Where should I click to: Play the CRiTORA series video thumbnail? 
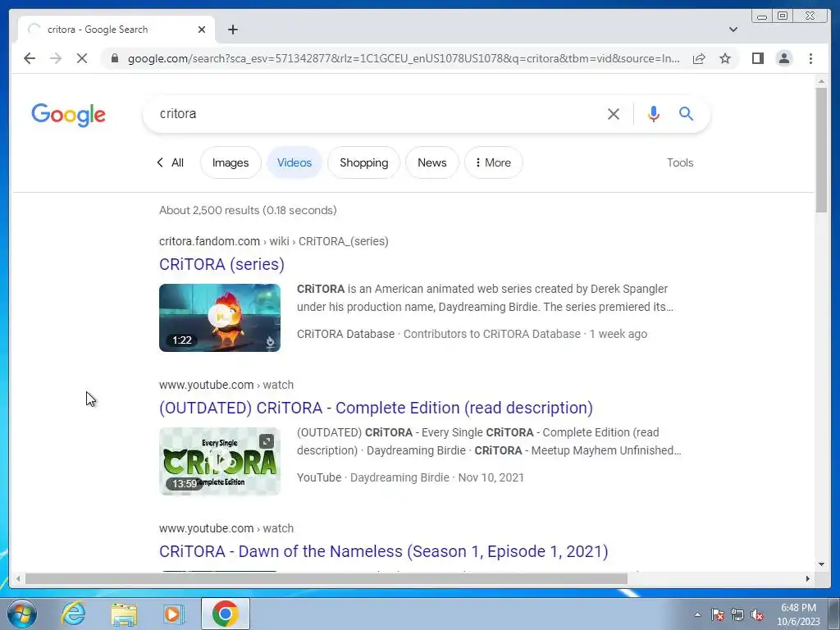coord(220,317)
